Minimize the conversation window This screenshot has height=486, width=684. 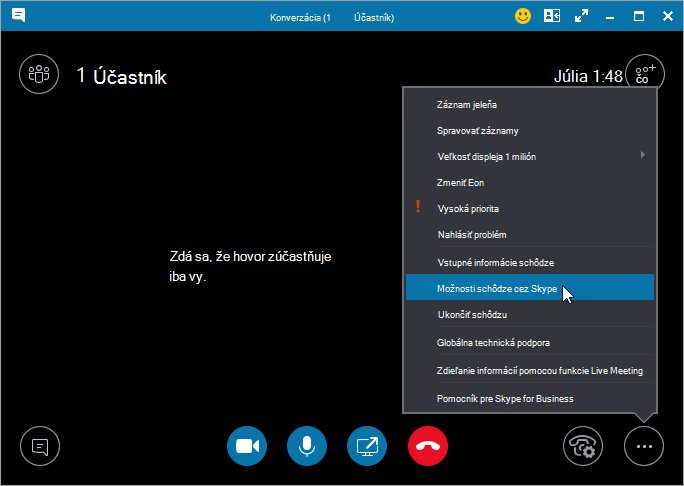[x=610, y=17]
